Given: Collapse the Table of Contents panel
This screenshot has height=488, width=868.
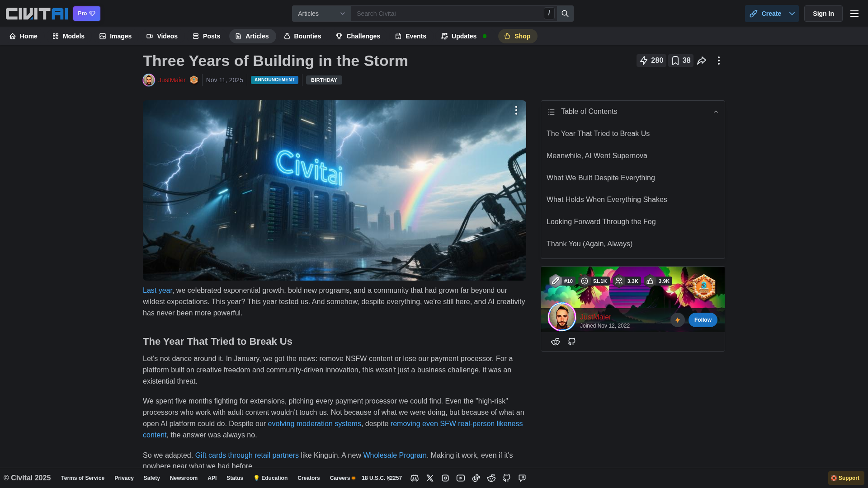Looking at the screenshot, I should [x=716, y=112].
